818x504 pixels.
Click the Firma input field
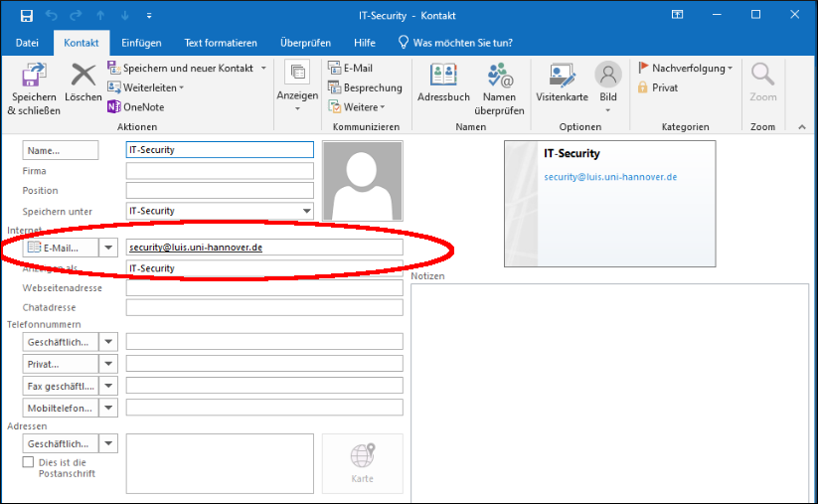point(220,171)
